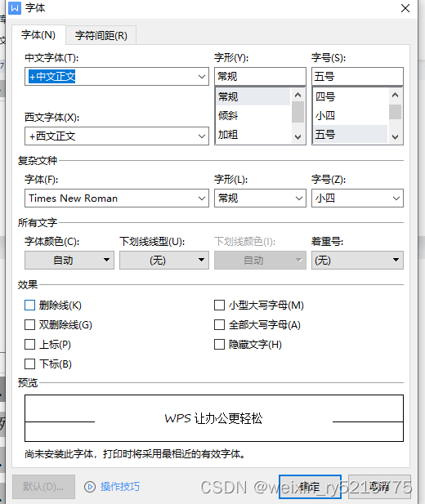Click up arrow of 字号 list scrollbar
The height and width of the screenshot is (504, 425).
[395, 95]
